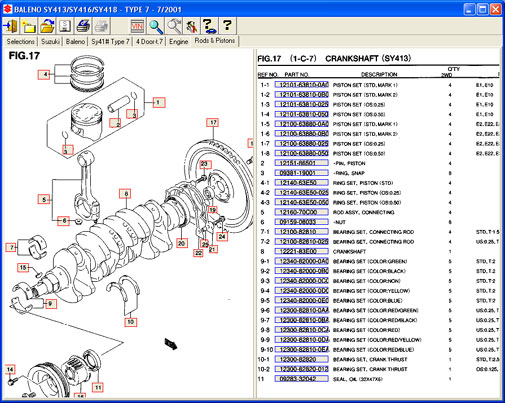Open the Suzuki tab
Screen dimensions: 505x403
tap(51, 42)
